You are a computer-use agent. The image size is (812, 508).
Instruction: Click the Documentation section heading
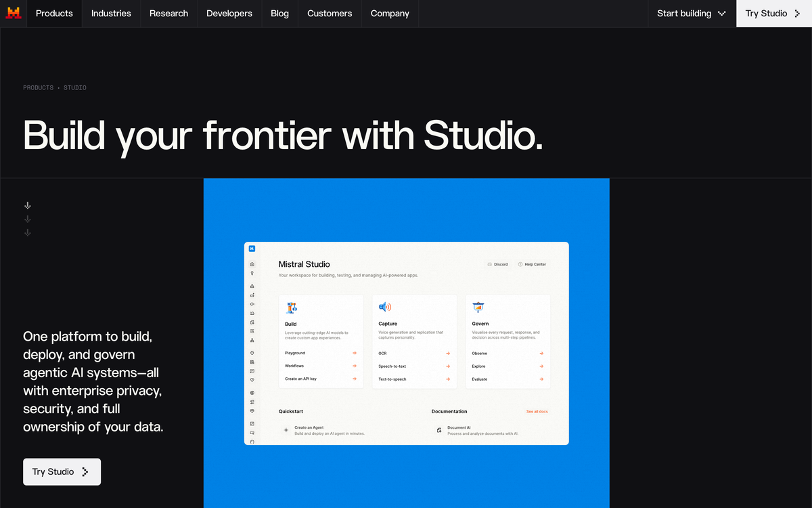pos(449,412)
